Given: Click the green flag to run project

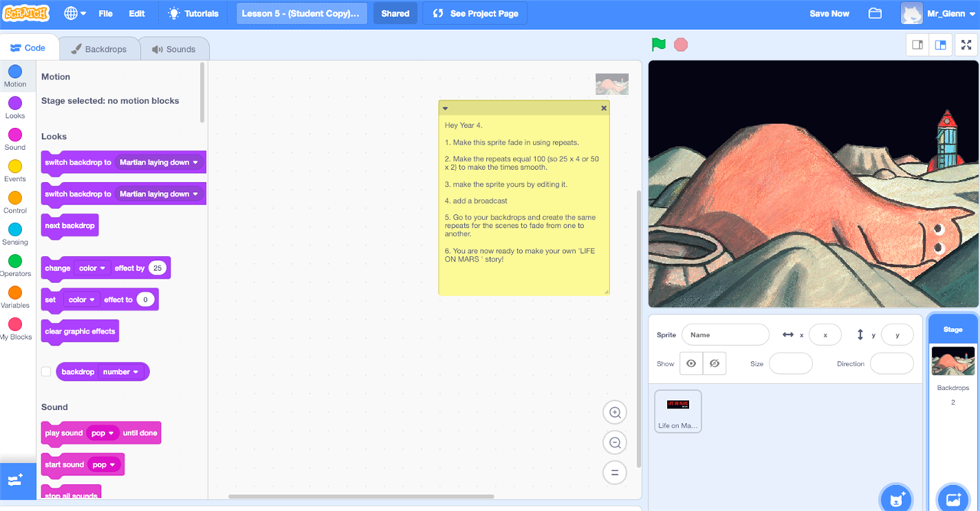Looking at the screenshot, I should (x=658, y=45).
